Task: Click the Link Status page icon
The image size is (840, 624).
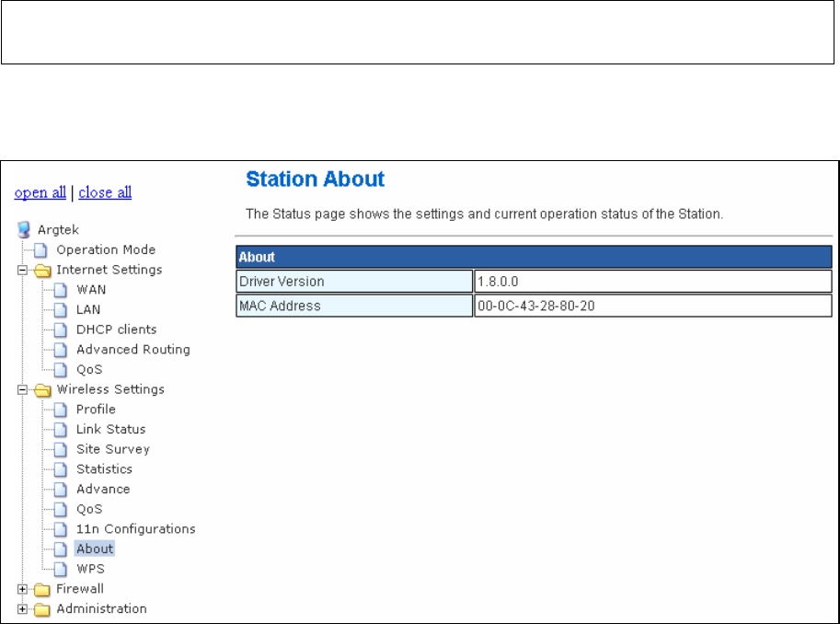Action: [61, 430]
